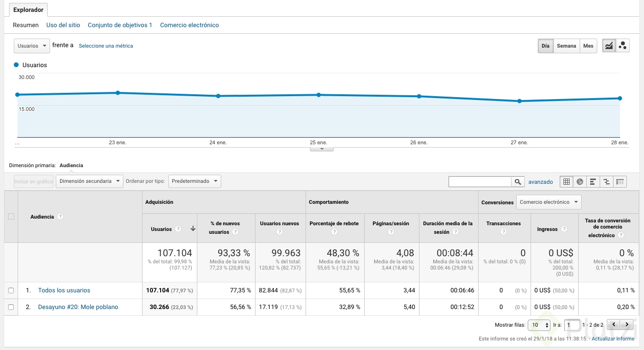Open the Uso del sitio sub-tab
The height and width of the screenshot is (350, 644).
(63, 25)
